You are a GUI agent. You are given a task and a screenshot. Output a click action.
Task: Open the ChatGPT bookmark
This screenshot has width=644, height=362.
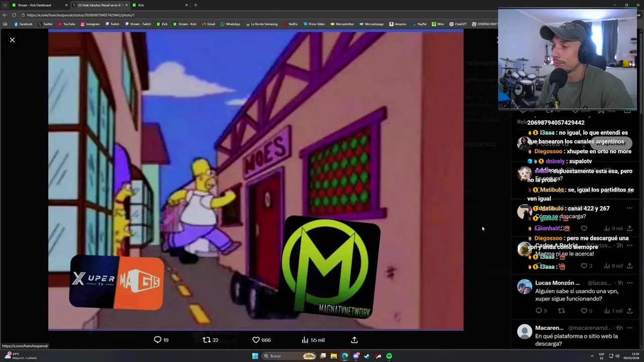tap(458, 24)
